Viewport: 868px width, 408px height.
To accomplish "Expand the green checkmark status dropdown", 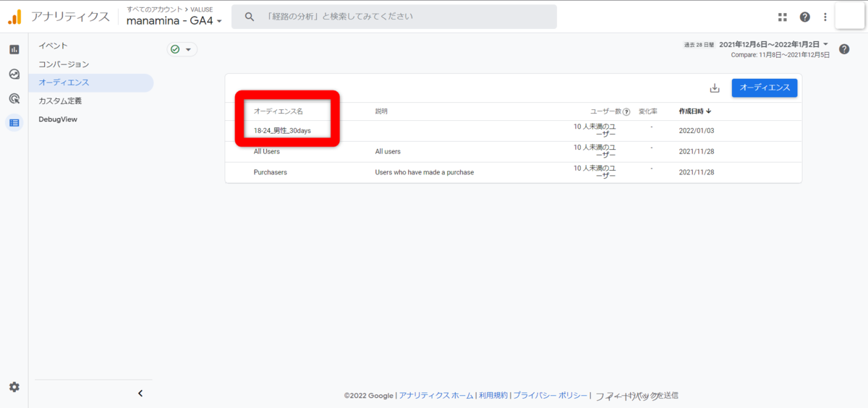I will [182, 49].
